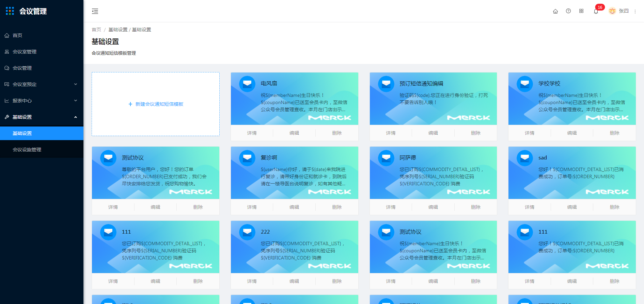Delete the 学校学校 template

pyautogui.click(x=615, y=133)
